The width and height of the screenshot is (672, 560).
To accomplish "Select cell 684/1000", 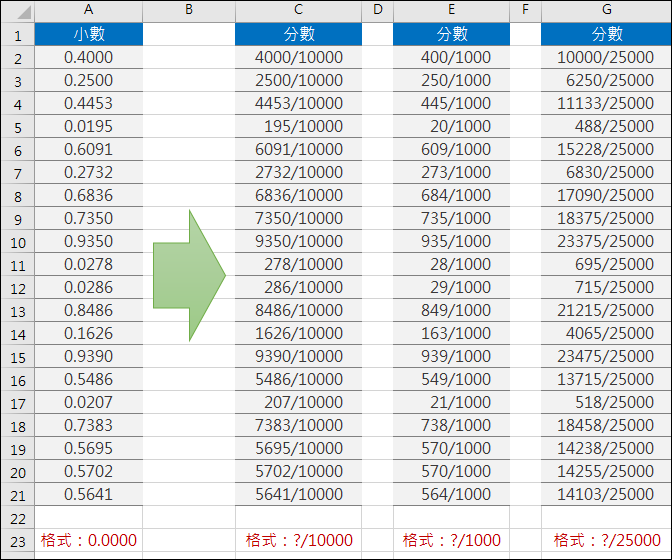I will coord(451,195).
